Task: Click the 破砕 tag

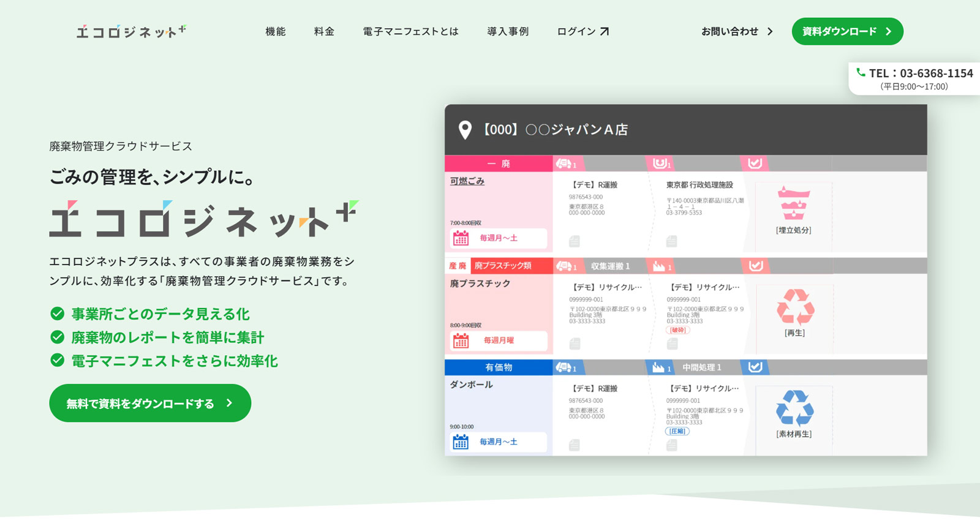Action: click(677, 330)
